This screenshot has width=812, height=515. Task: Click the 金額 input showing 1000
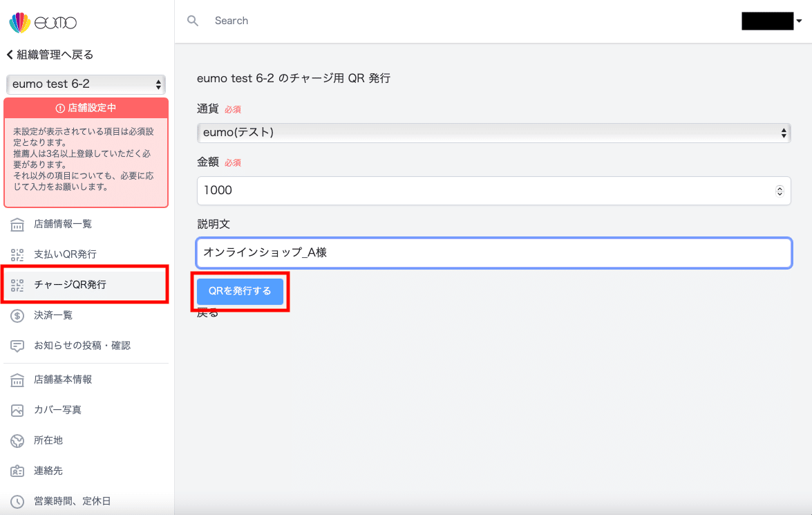pyautogui.click(x=493, y=191)
